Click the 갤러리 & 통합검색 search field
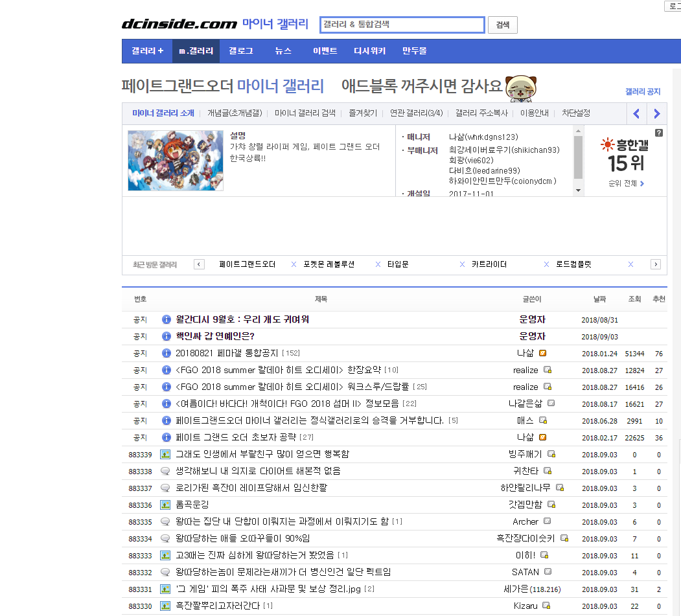This screenshot has width=681, height=616. (x=402, y=25)
